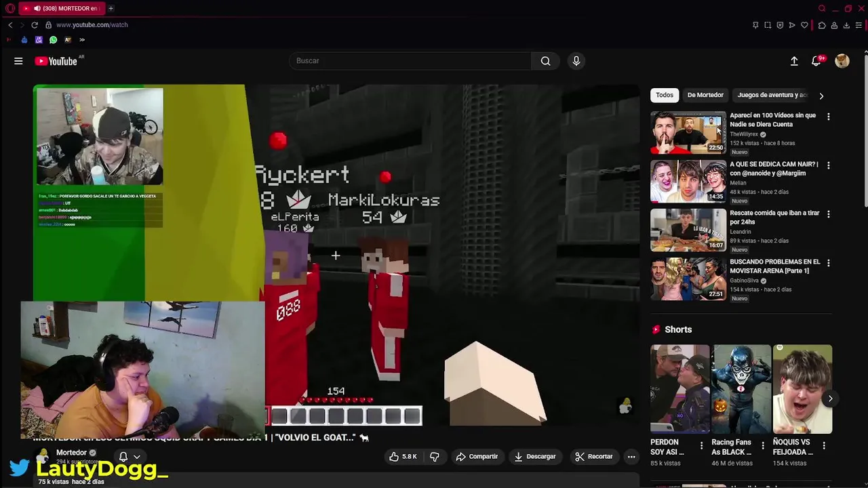Open options for TheWillyrex video
The image size is (868, 488).
828,117
